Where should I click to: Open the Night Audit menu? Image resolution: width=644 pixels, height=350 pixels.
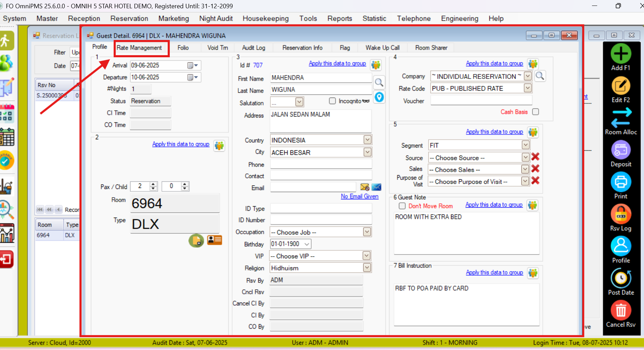[x=216, y=18]
